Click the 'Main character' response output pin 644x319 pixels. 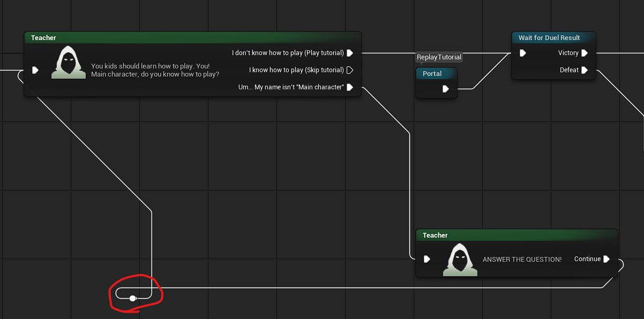(350, 87)
